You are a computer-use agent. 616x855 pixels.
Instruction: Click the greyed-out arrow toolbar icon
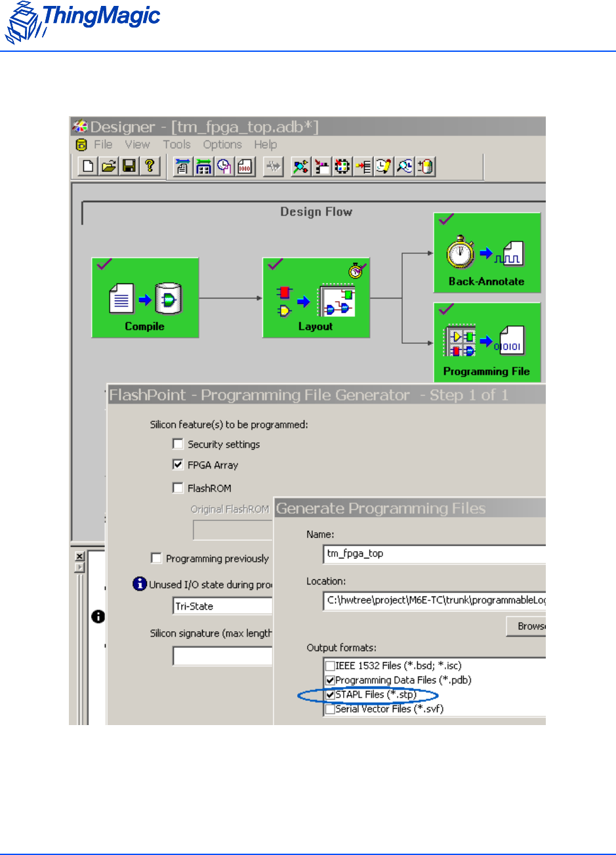(272, 167)
